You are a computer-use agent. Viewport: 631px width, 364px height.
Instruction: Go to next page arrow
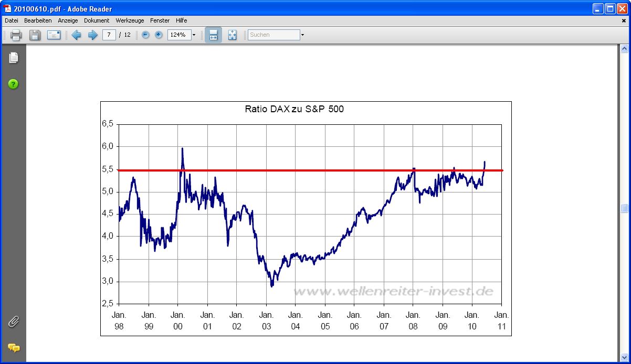[92, 35]
